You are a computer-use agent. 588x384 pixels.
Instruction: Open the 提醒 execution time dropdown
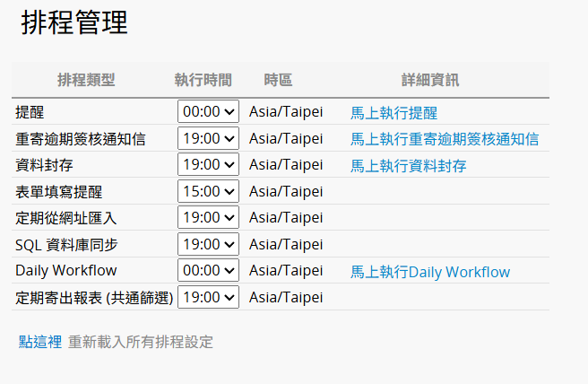tap(208, 111)
